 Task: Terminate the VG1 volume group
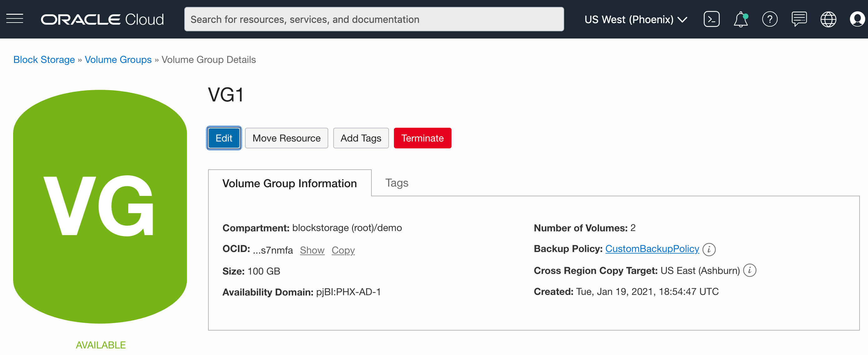click(422, 138)
